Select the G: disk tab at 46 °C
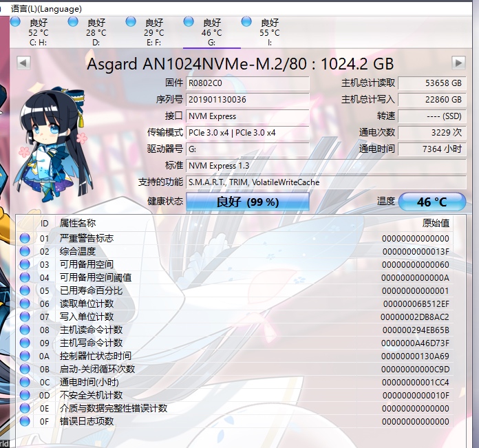Screen dimensions: 479x448 pos(212,32)
